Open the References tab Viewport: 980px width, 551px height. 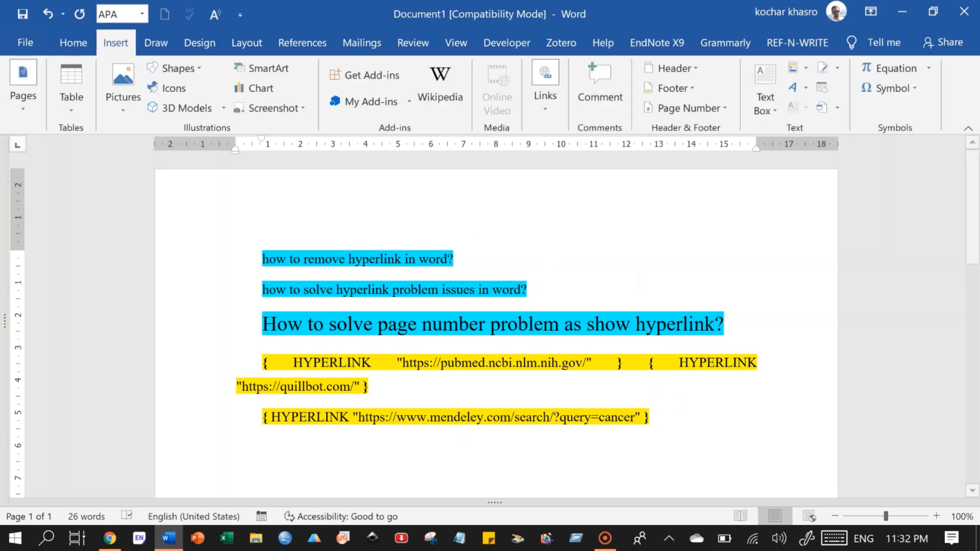(302, 42)
